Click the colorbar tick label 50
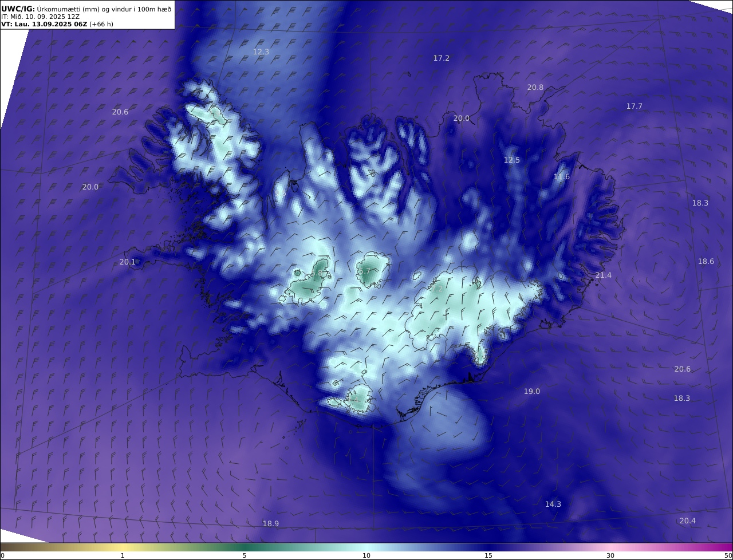The width and height of the screenshot is (733, 560). pos(728,555)
